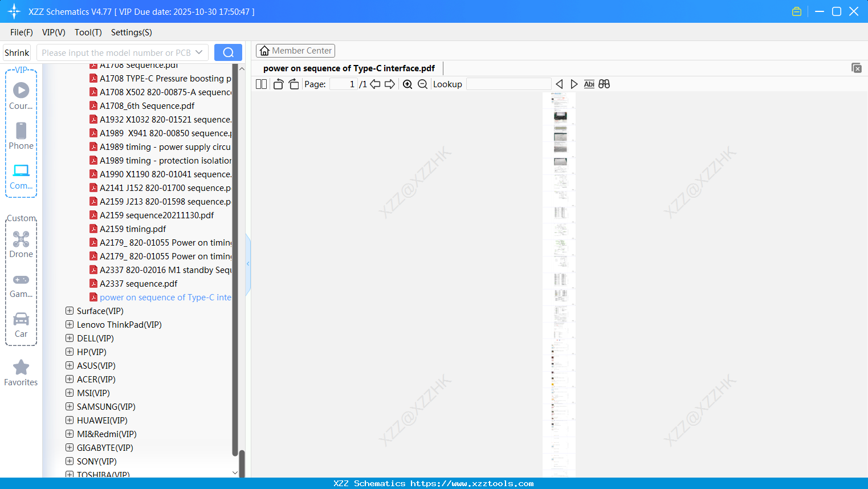
Task: Click the Shrink button
Action: pos(17,52)
